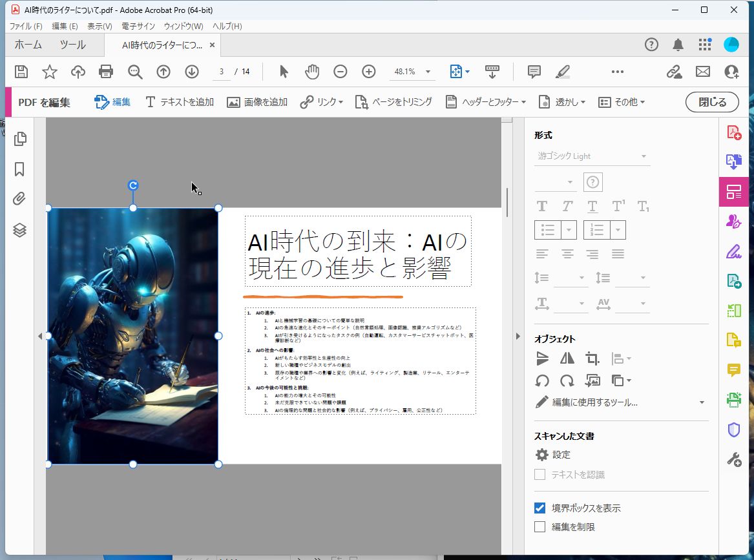Open attachments paperclip panel
Viewport: 754px width, 560px height.
coord(19,199)
